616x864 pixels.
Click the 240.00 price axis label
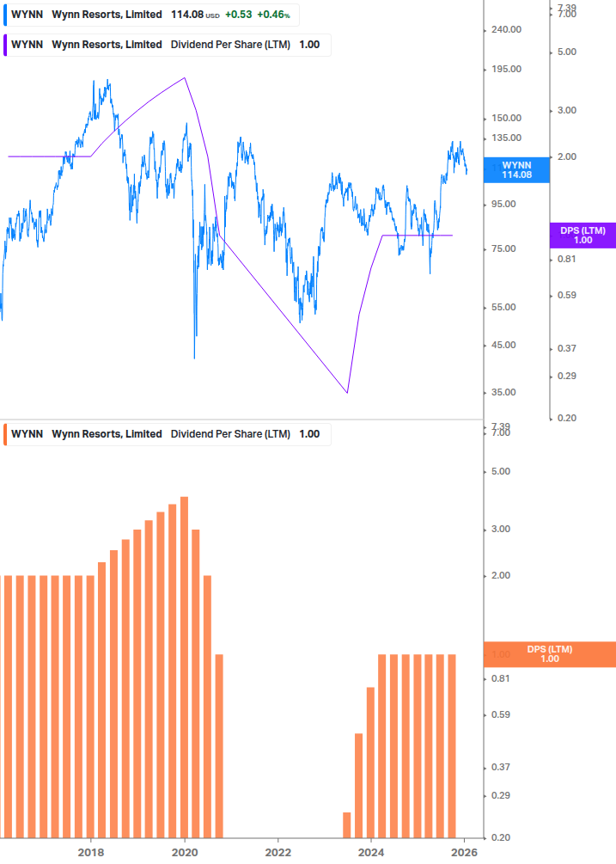[x=506, y=30]
